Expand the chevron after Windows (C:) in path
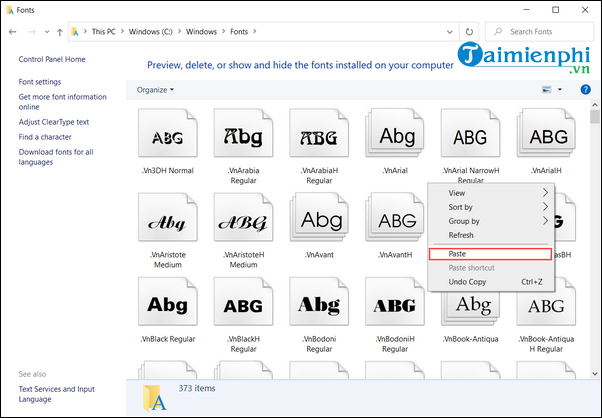The height and width of the screenshot is (418, 602). click(x=179, y=31)
